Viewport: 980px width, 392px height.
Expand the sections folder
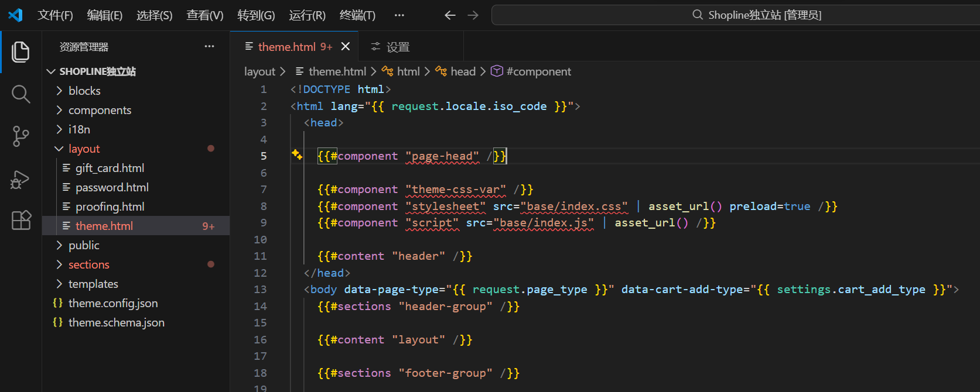tap(88, 264)
